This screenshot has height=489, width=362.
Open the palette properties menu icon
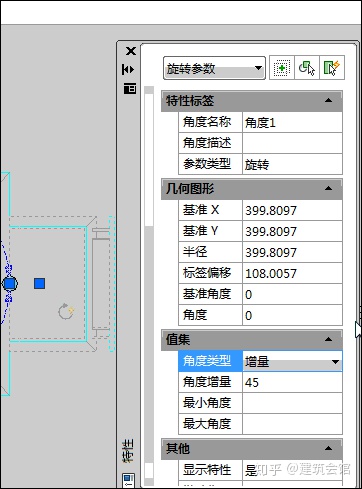[130, 88]
